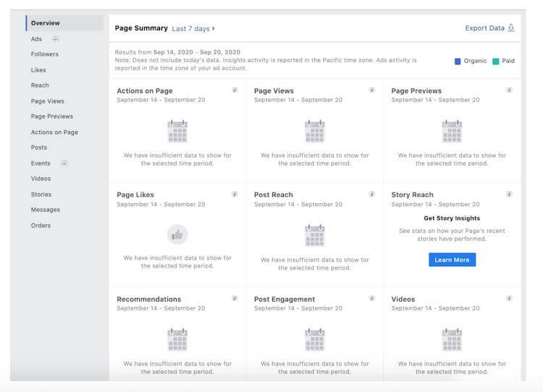Click the calendar icon in Videos card
This screenshot has width=543, height=392.
pyautogui.click(x=452, y=340)
